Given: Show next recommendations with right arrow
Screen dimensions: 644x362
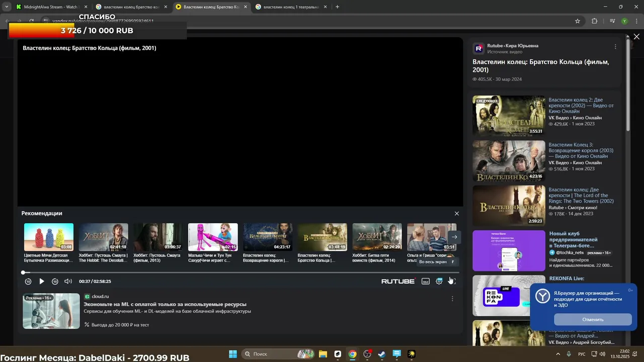Looking at the screenshot, I should 454,237.
